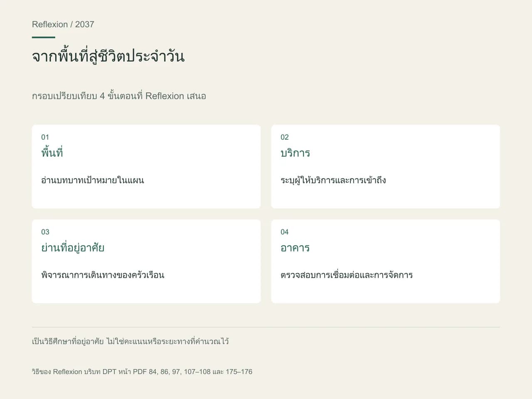Select the card heading 'ย่านที่อยู่อาศัย'
The height and width of the screenshot is (399, 532).
click(73, 248)
